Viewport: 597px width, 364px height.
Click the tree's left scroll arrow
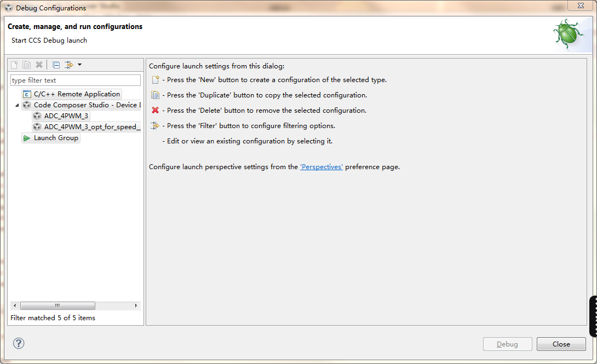coord(15,305)
